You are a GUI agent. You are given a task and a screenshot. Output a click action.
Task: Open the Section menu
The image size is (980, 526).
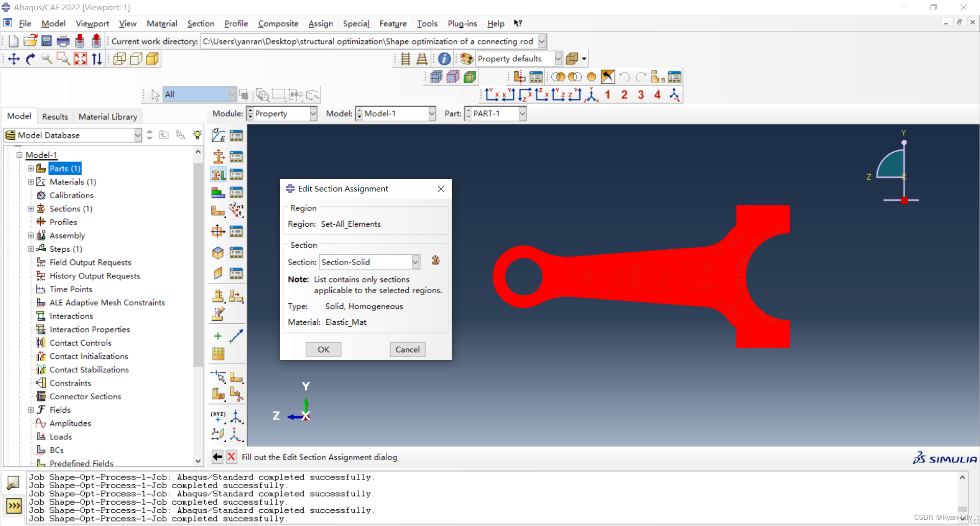(x=201, y=23)
